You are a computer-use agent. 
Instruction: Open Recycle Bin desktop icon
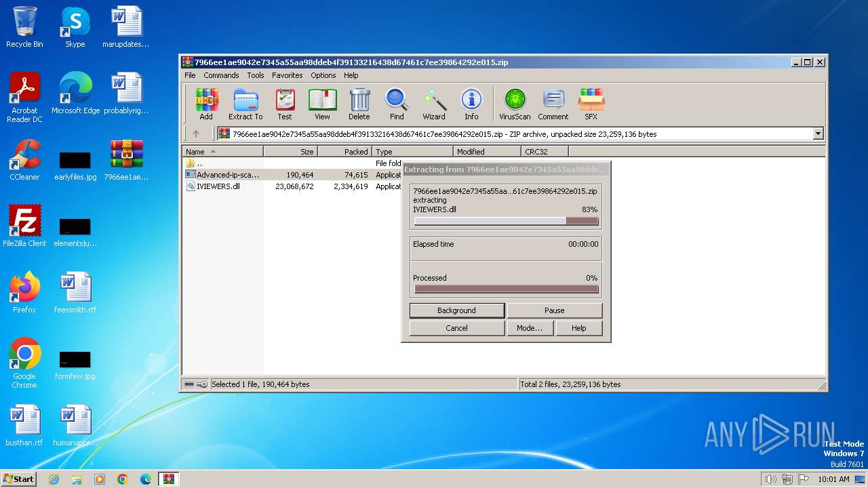coord(24,27)
